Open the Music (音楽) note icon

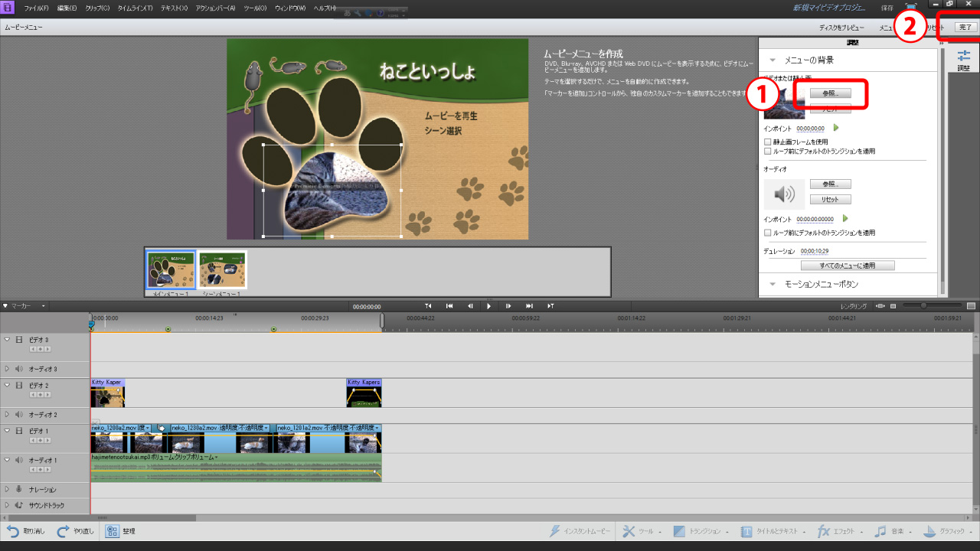point(880,531)
